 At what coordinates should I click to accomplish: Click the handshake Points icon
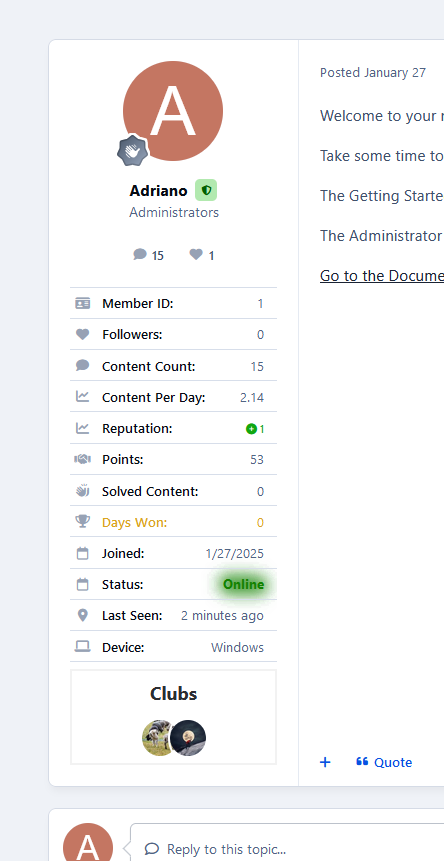[82, 459]
